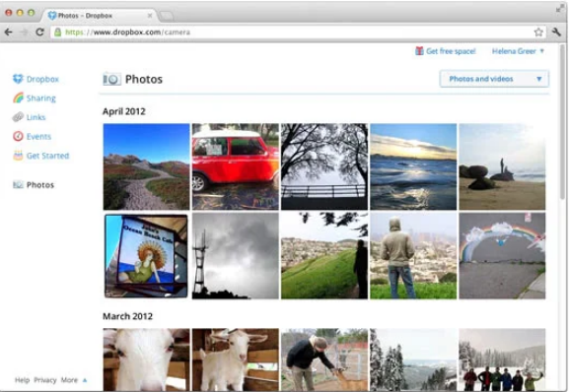Click the chain Links icon
The height and width of the screenshot is (392, 569).
18,117
